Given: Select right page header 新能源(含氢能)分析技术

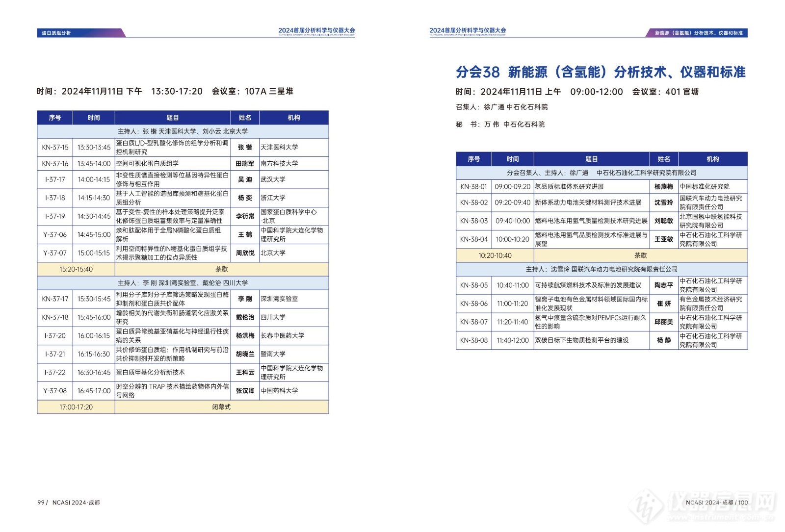Looking at the screenshot, I should [x=699, y=33].
